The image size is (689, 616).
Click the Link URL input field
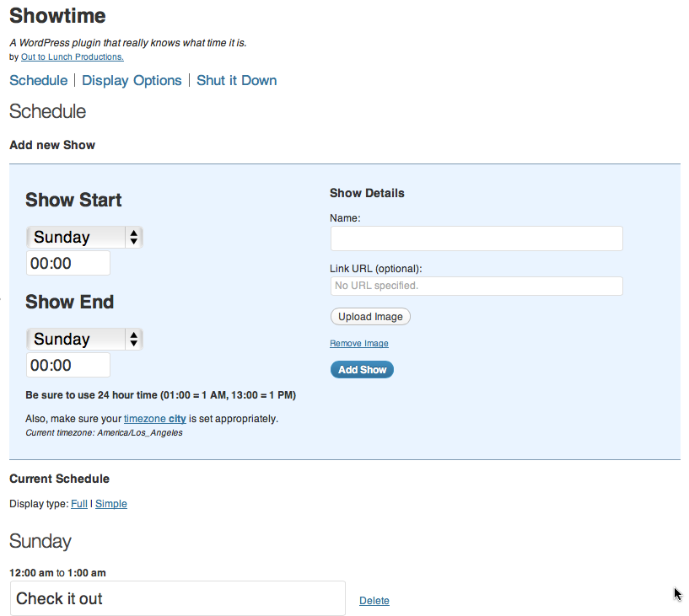click(476, 286)
